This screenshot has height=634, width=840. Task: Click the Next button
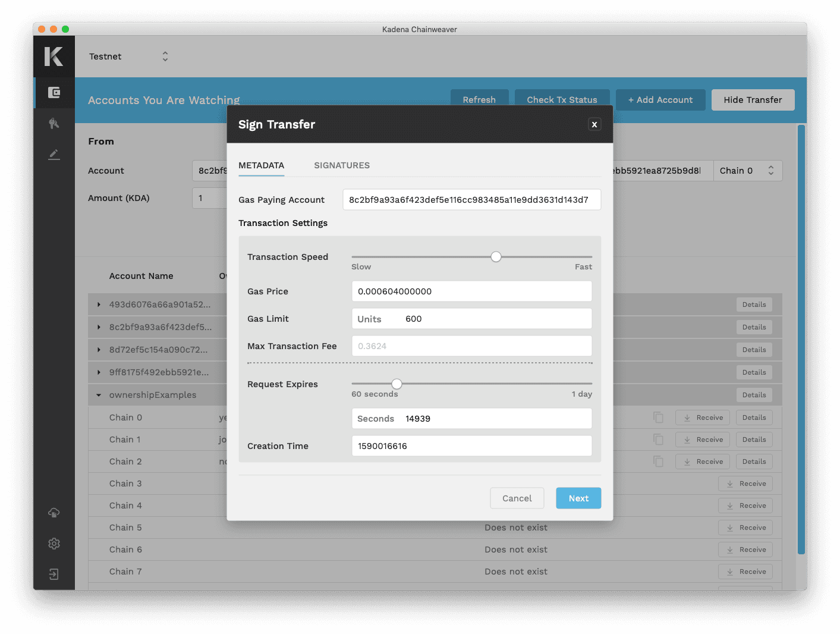[578, 498]
